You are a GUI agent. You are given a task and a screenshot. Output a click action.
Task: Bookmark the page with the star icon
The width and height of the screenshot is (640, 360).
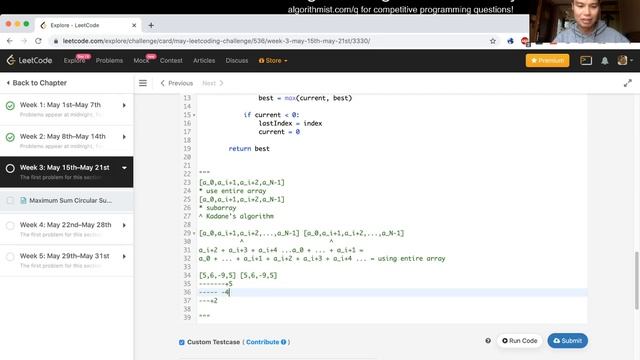pos(493,41)
